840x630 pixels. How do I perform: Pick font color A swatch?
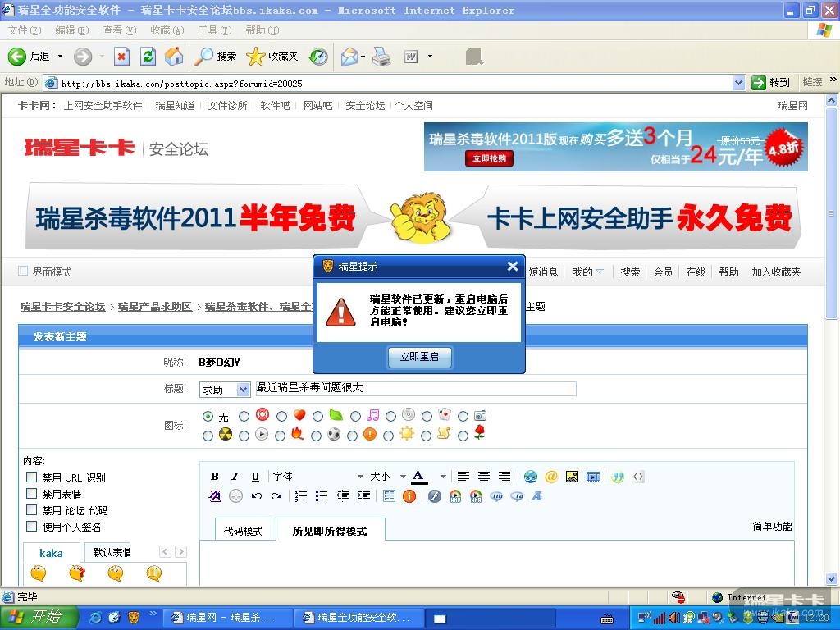tap(419, 477)
